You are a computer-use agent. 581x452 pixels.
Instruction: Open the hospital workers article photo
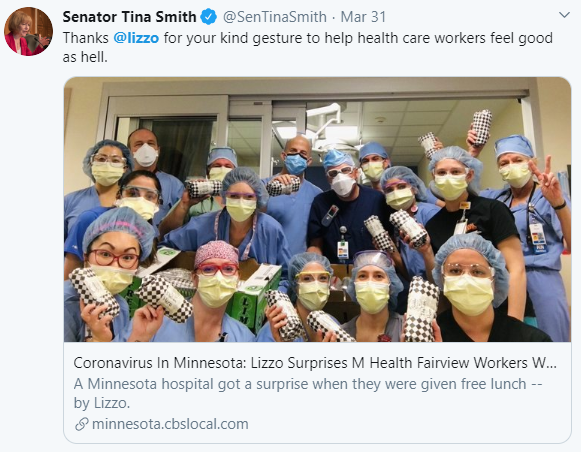click(317, 209)
